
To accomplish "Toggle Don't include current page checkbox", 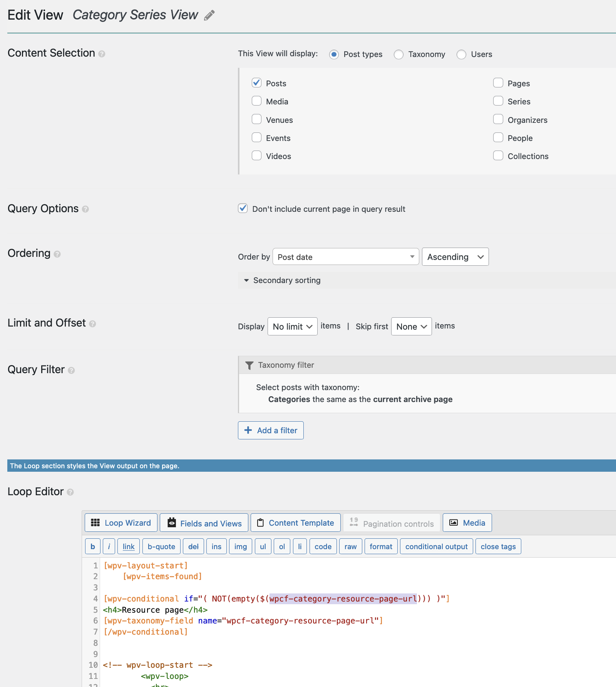I will [x=243, y=208].
